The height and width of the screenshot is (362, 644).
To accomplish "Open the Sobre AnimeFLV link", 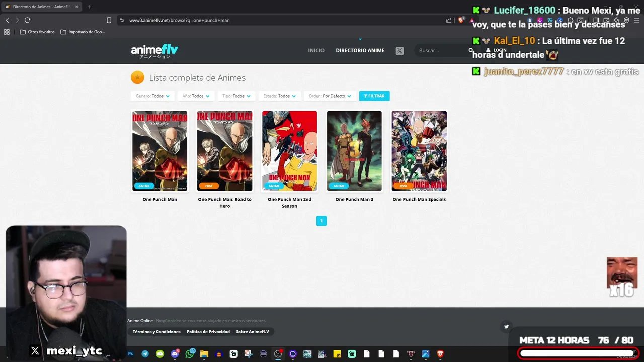I will (x=253, y=332).
